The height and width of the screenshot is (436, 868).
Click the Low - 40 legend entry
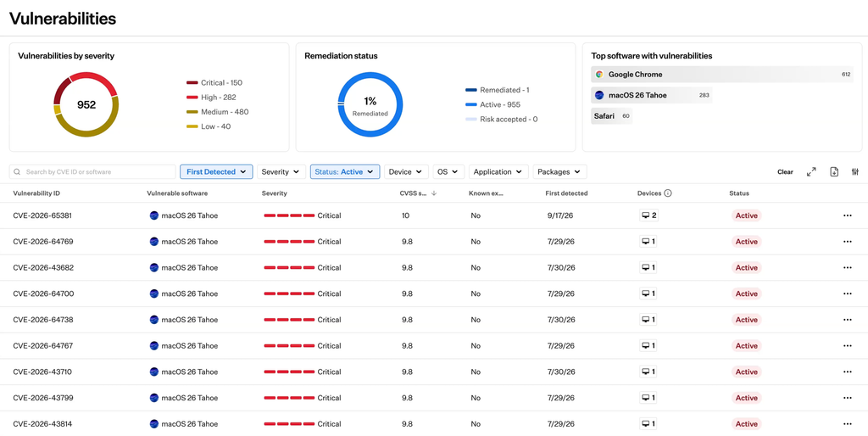[x=209, y=126]
